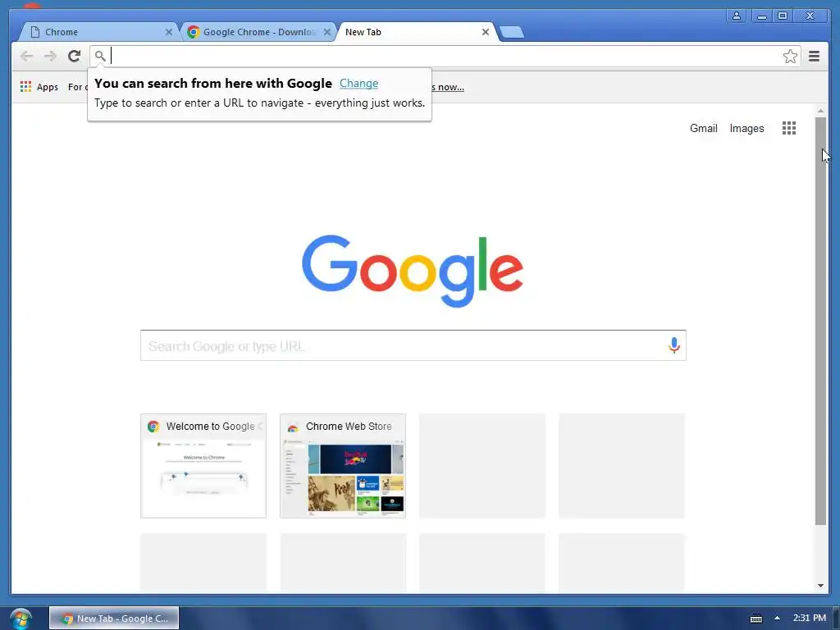This screenshot has height=630, width=840.
Task: Click the magnifier icon in the omnibox
Action: point(99,56)
